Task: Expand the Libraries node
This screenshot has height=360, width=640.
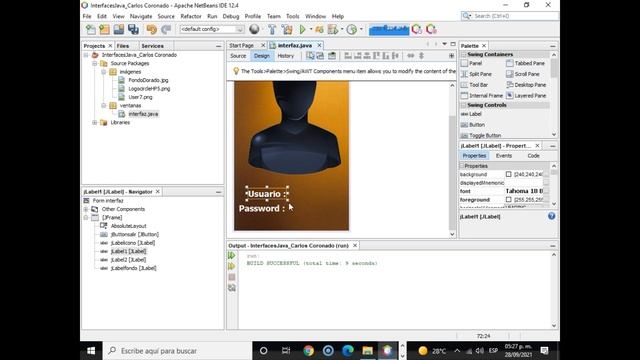Action: point(95,122)
